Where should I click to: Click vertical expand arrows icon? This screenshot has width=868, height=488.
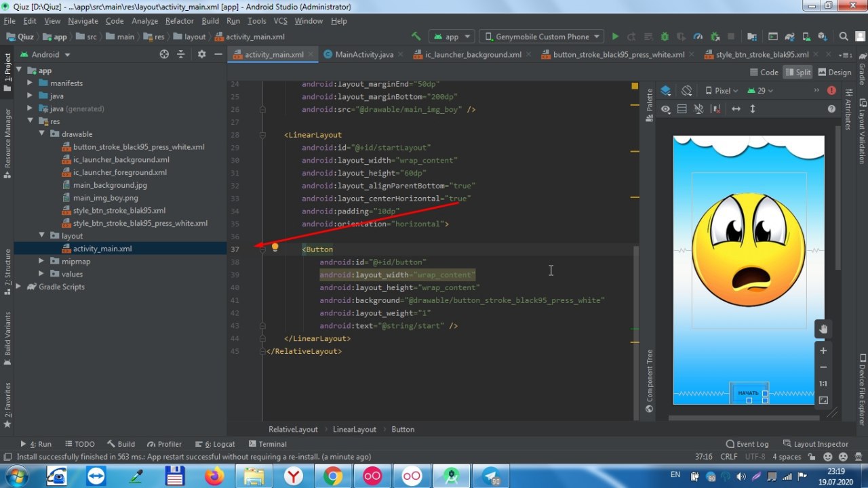click(x=752, y=108)
